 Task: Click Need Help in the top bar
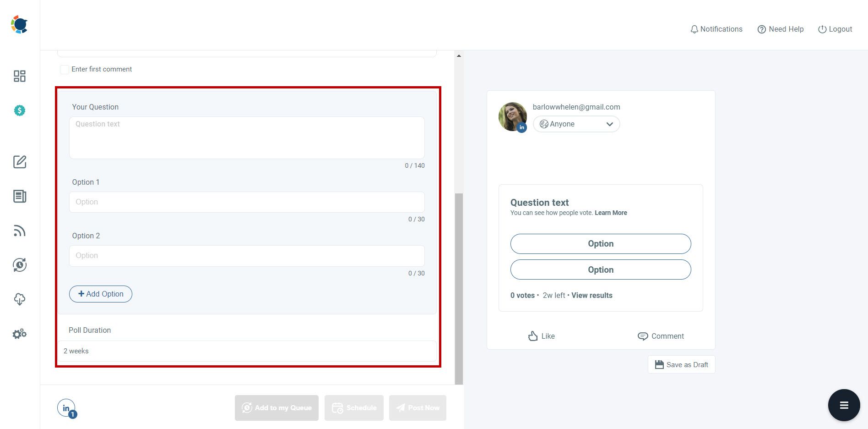(780, 29)
